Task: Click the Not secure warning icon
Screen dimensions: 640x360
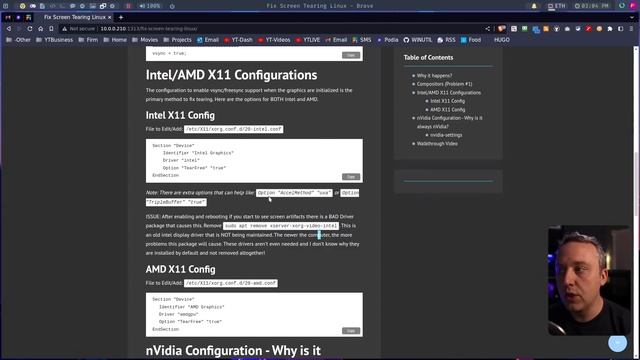Action: pos(64,29)
